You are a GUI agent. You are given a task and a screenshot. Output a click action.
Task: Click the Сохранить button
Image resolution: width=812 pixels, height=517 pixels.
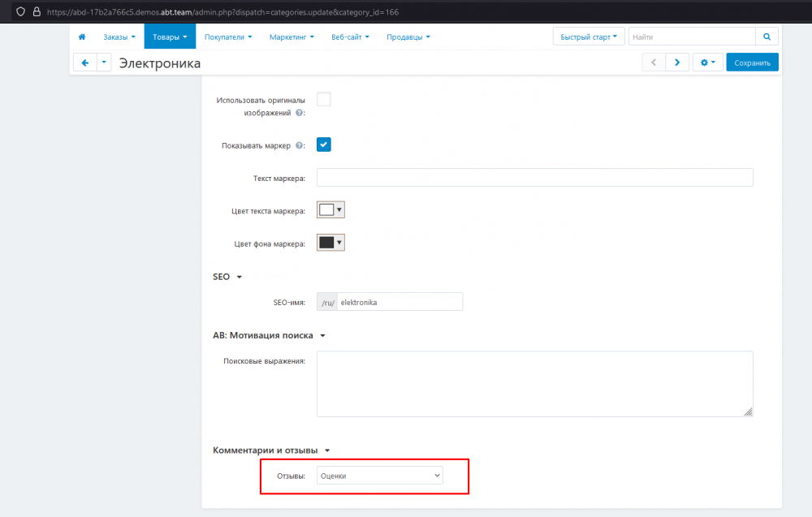click(x=752, y=62)
